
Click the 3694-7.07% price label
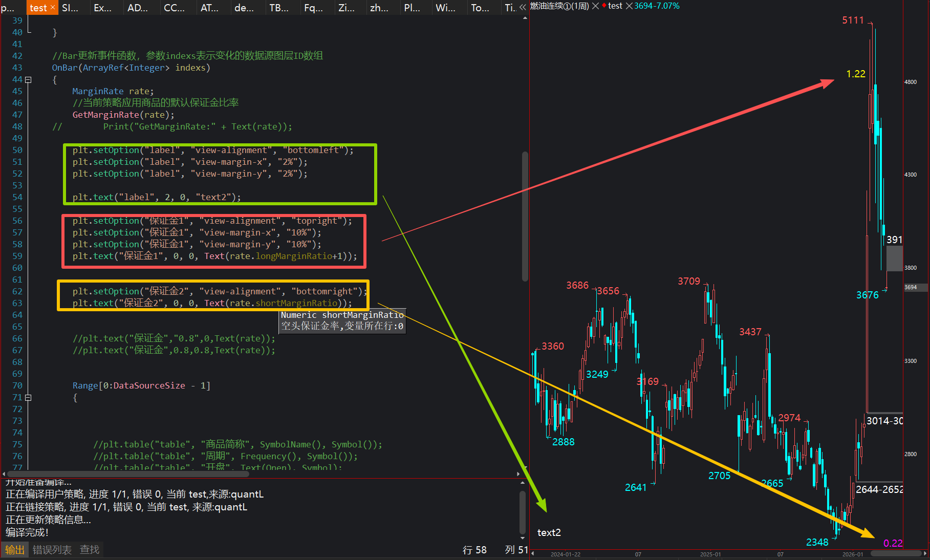click(x=657, y=6)
